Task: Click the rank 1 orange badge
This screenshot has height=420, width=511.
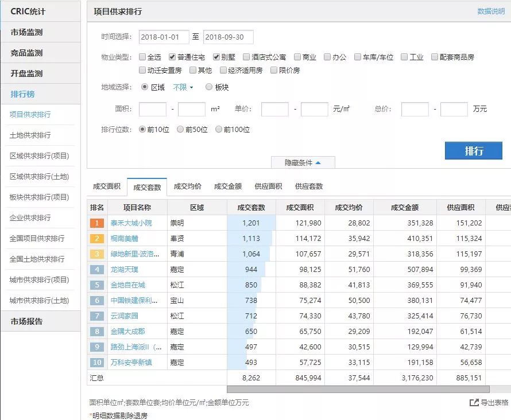Action: click(x=97, y=223)
